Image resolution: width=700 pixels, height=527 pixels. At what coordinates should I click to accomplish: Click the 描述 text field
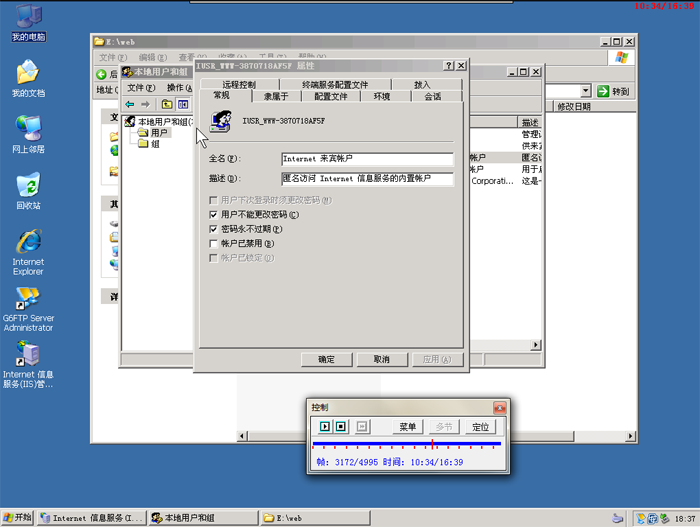point(367,178)
